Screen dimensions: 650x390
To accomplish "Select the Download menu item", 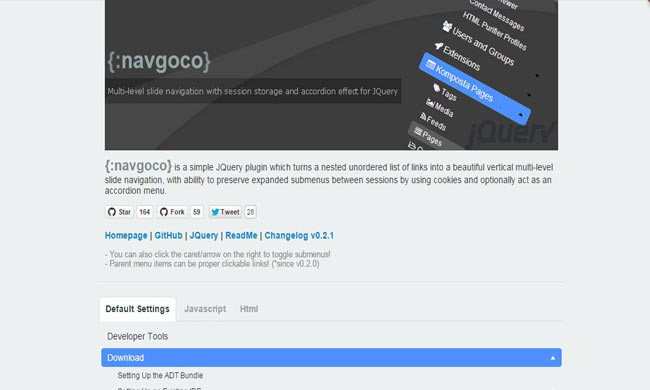I will point(331,357).
